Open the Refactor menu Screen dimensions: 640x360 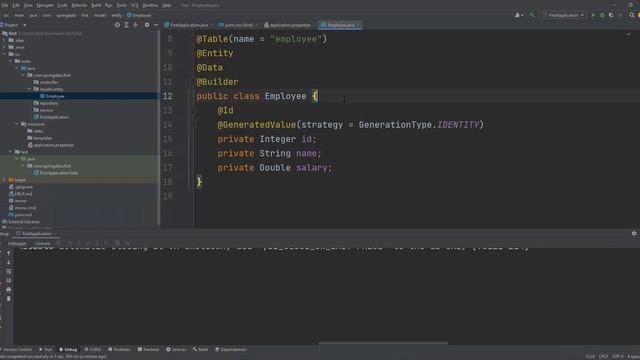point(80,5)
